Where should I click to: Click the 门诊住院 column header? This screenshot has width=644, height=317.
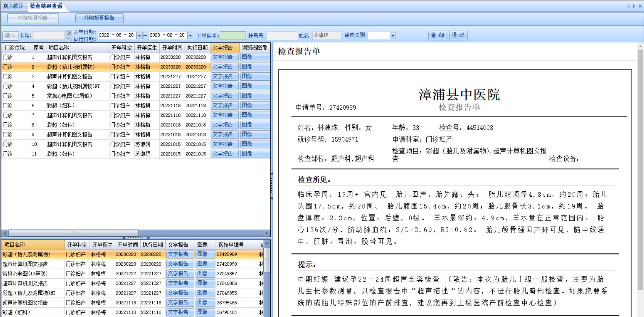coord(16,48)
